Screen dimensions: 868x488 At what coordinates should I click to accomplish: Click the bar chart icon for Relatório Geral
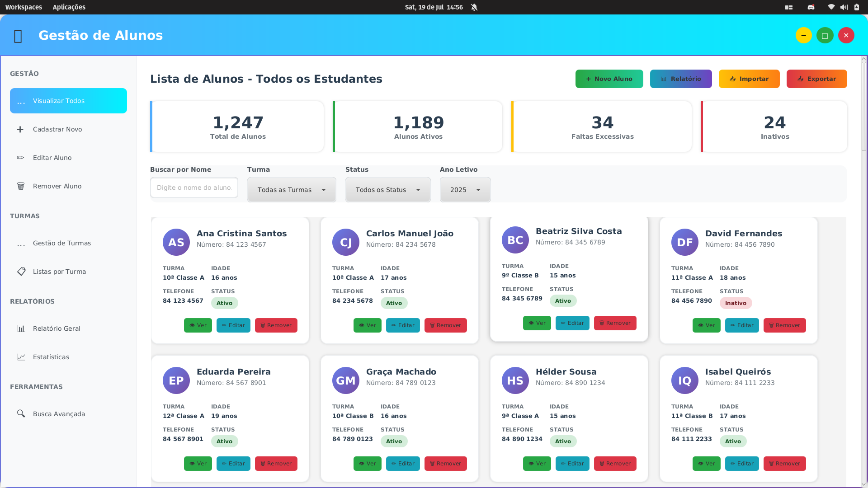pyautogui.click(x=21, y=328)
